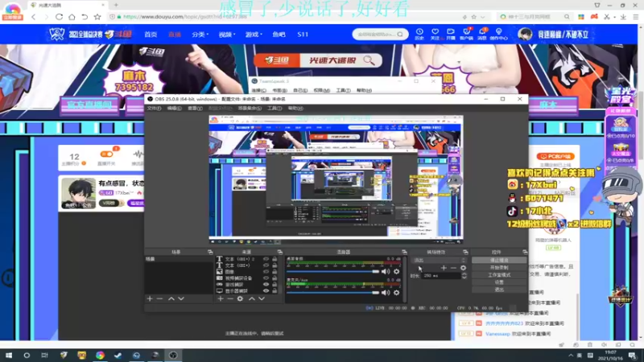Mute 麦克风/Aux with its speaker icon
This screenshot has width=644, height=362.
[386, 293]
